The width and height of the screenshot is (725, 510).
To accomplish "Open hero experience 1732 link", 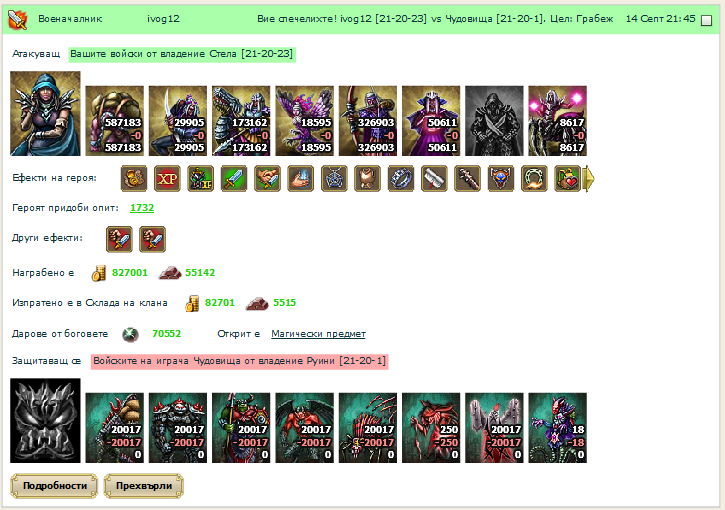I will [x=142, y=208].
